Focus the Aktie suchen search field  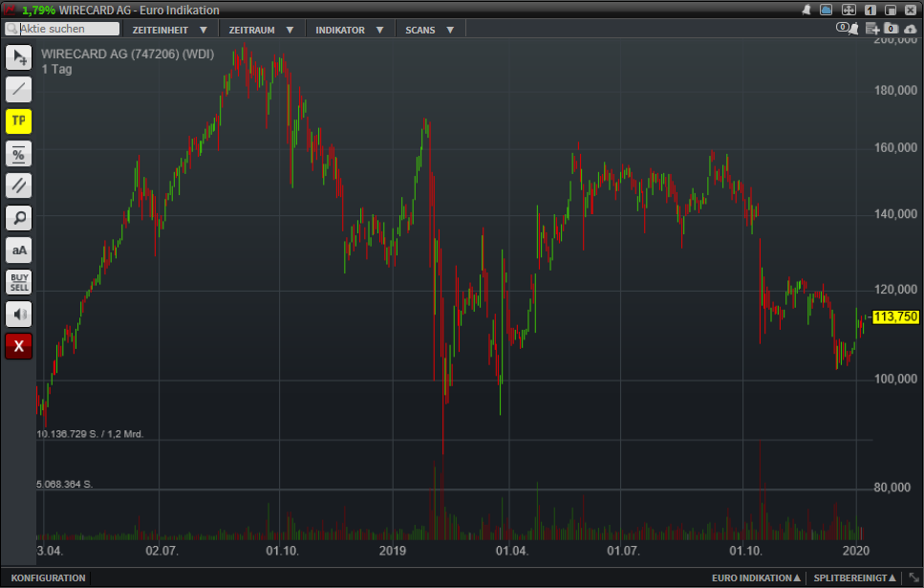tap(62, 29)
